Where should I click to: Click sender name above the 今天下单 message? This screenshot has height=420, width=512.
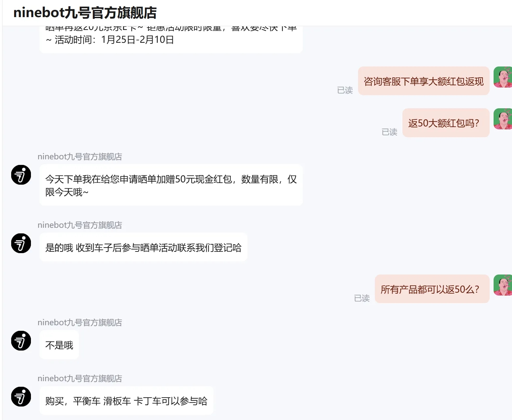[x=80, y=156]
